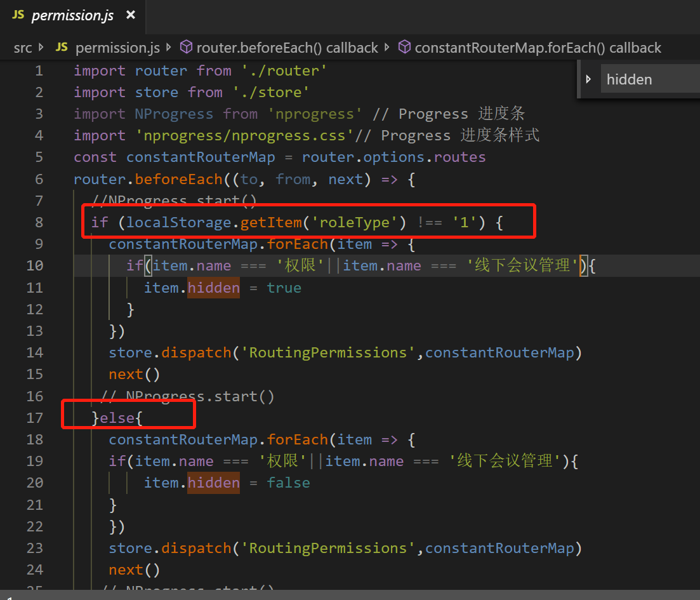This screenshot has width=700, height=600.
Task: Click '线下会议管理' string on line 19
Action: (x=505, y=460)
